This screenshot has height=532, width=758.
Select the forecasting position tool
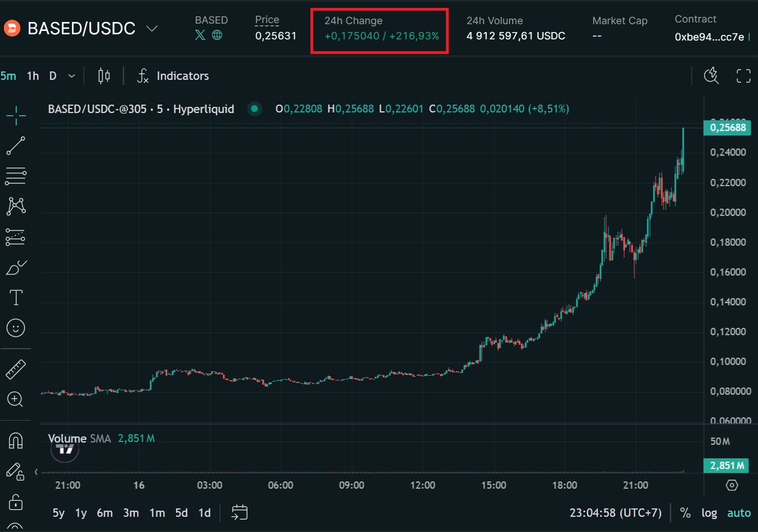click(x=16, y=237)
